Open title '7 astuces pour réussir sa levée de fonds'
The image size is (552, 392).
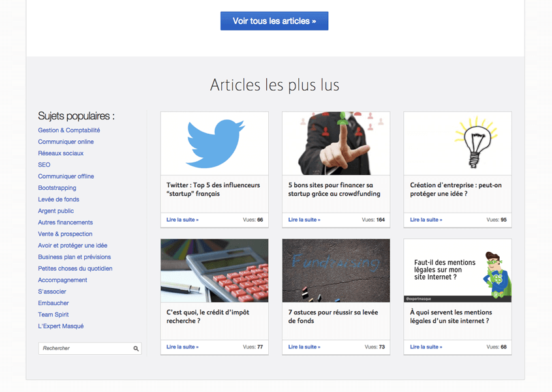click(x=333, y=316)
